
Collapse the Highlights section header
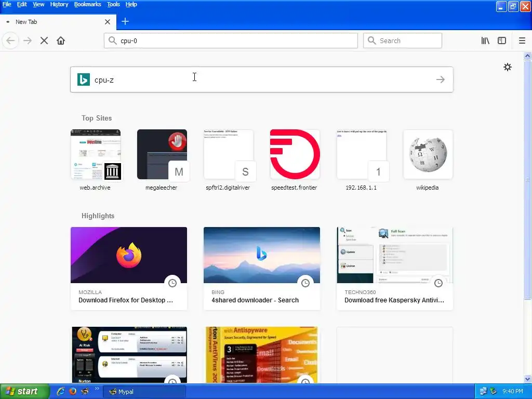pyautogui.click(x=98, y=216)
